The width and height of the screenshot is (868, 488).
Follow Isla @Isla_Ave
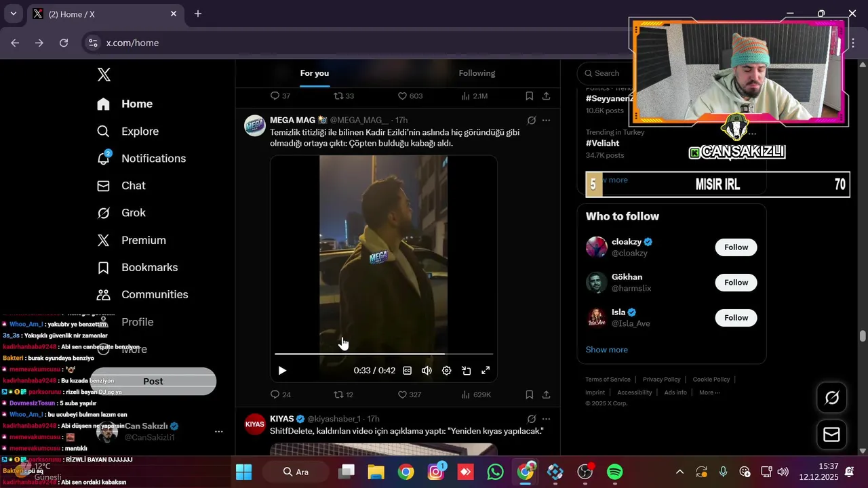736,318
